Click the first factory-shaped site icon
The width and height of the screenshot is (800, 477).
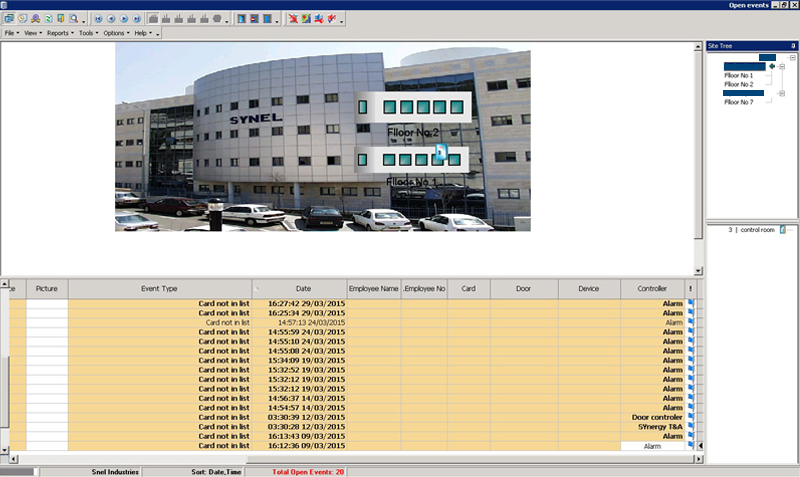(x=153, y=19)
